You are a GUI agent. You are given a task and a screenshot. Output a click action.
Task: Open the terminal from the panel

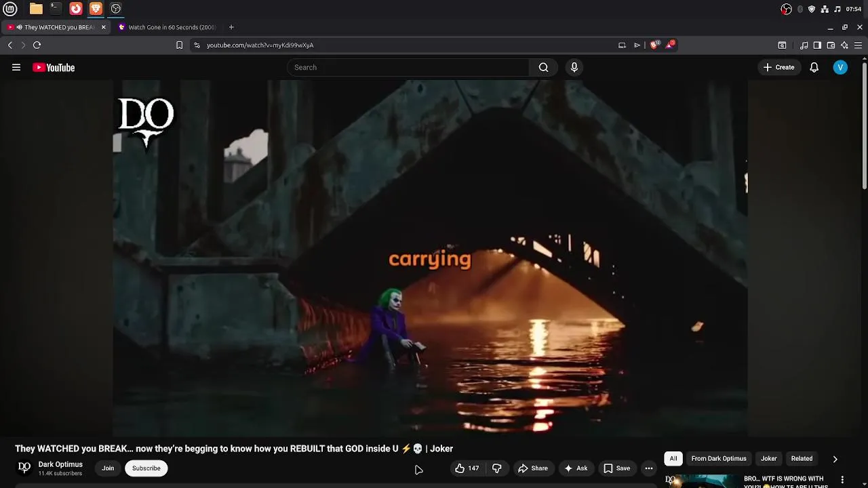(x=56, y=9)
